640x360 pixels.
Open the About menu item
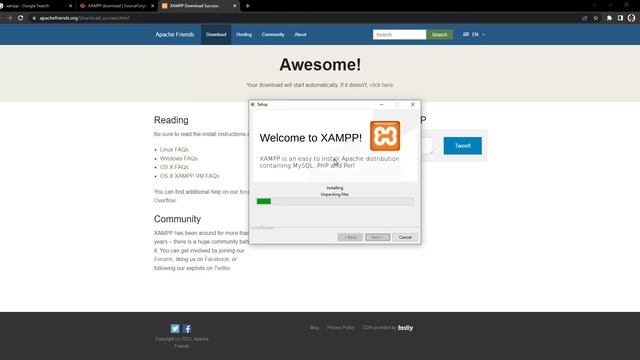(x=300, y=35)
